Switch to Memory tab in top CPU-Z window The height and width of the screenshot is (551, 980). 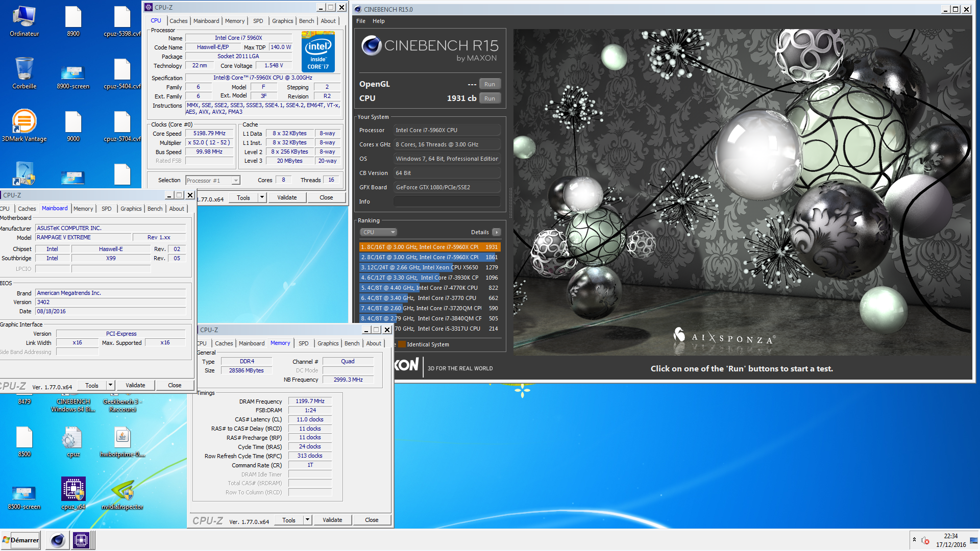click(235, 21)
